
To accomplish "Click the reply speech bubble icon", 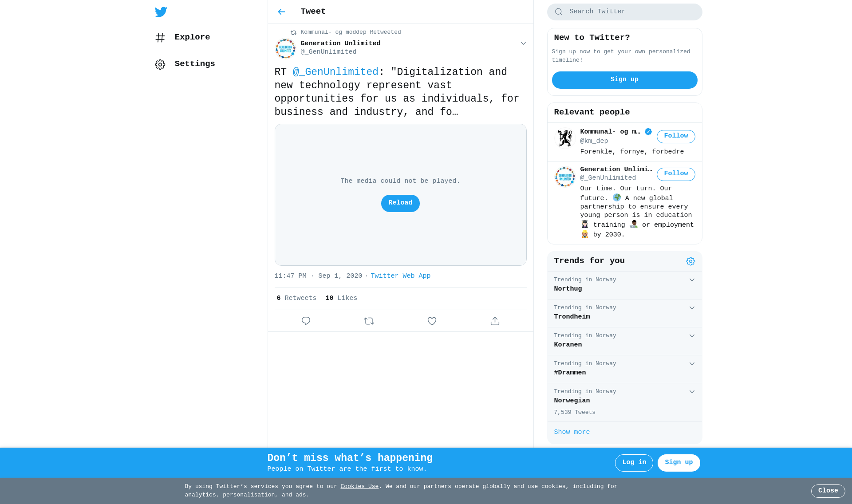I will tap(306, 321).
